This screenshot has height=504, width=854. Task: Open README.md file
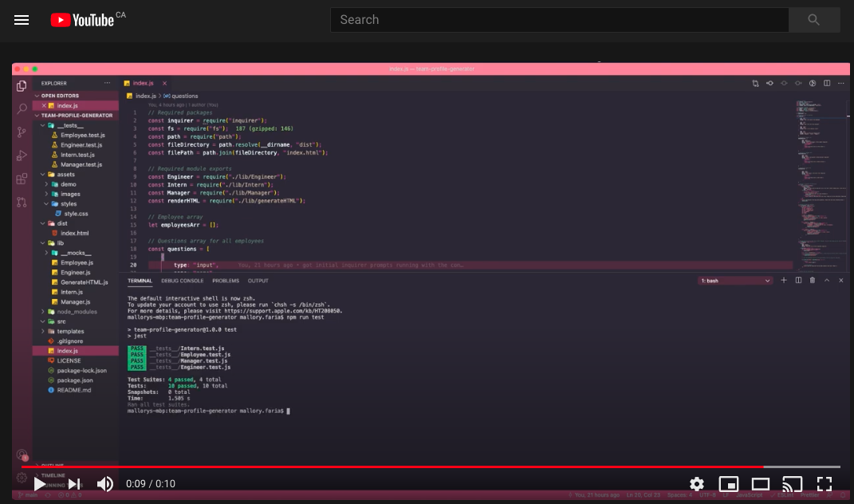(76, 390)
